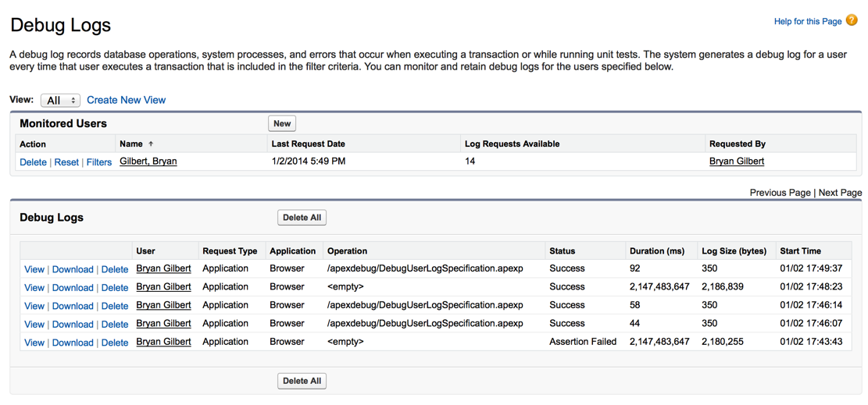Delete the Assertion Failed log
The height and width of the screenshot is (405, 868).
[115, 343]
